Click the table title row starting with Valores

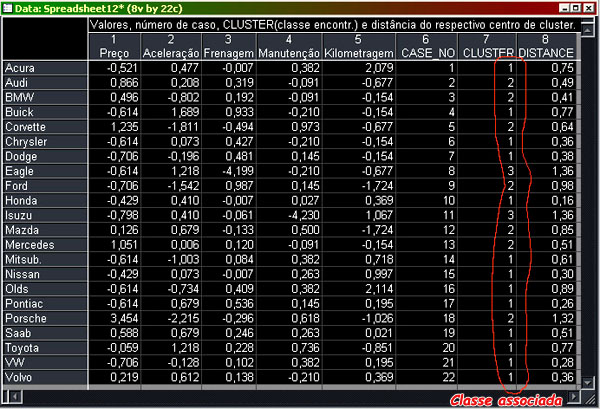coord(334,25)
